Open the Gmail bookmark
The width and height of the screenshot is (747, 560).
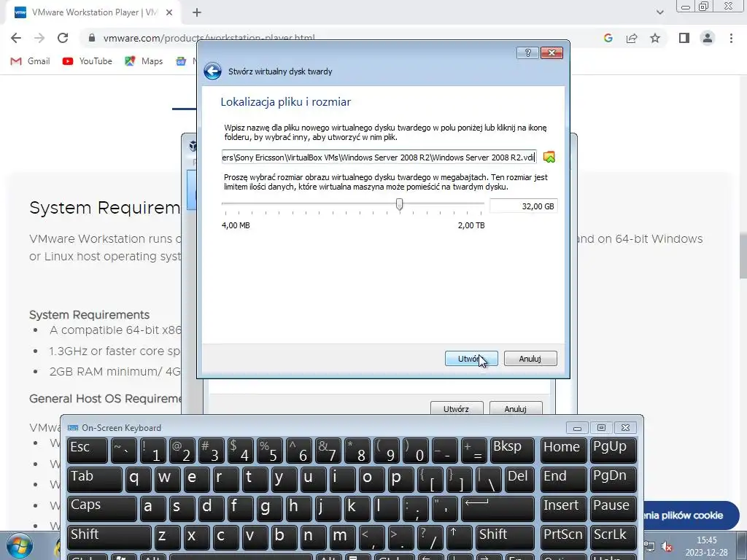30,61
